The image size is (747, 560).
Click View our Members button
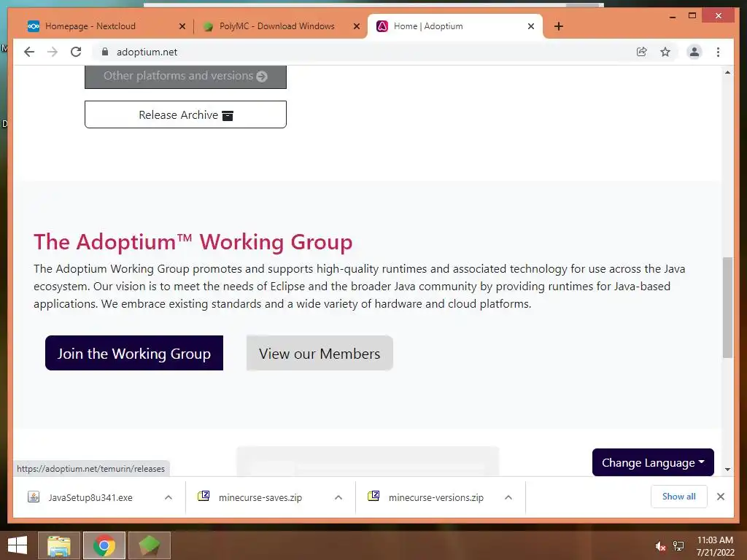(x=320, y=354)
